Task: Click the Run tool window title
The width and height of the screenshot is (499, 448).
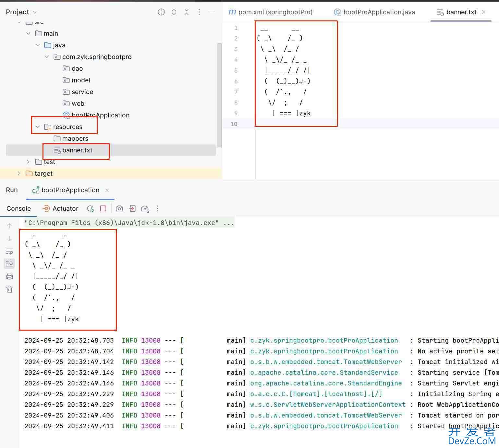Action: 12,190
